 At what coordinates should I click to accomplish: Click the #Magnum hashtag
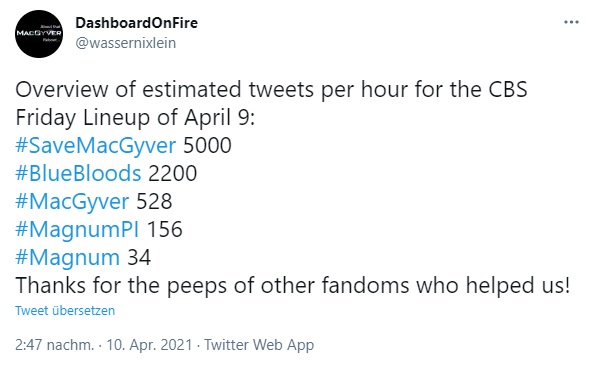tap(67, 257)
